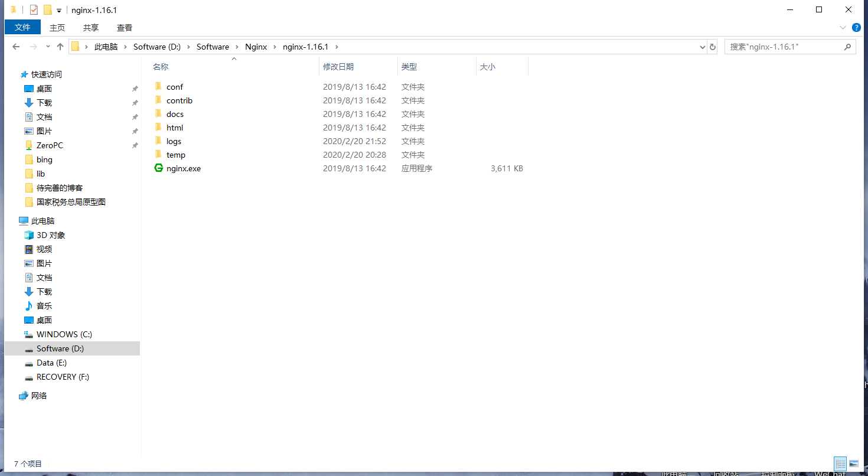Open the help question mark icon
The width and height of the screenshot is (868, 476).
[x=856, y=28]
